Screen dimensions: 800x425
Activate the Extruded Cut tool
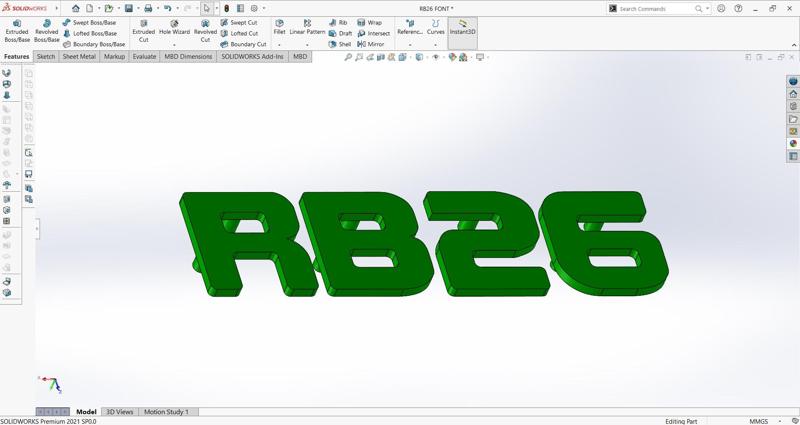143,31
